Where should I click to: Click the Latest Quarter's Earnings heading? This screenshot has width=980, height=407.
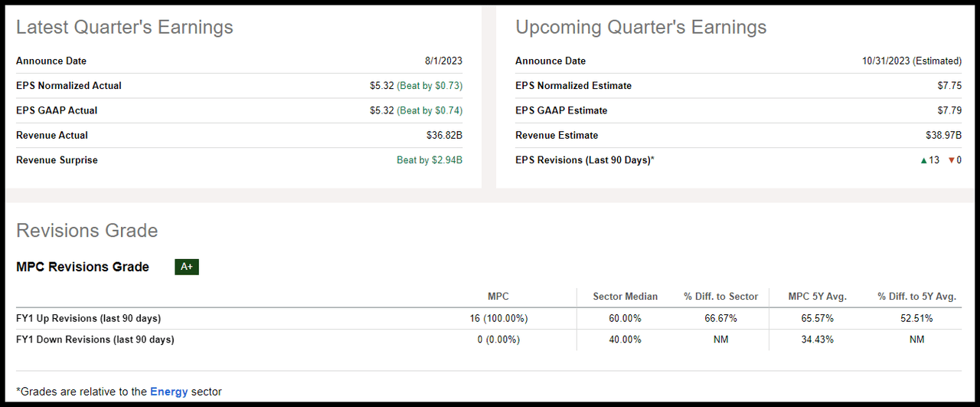(125, 28)
